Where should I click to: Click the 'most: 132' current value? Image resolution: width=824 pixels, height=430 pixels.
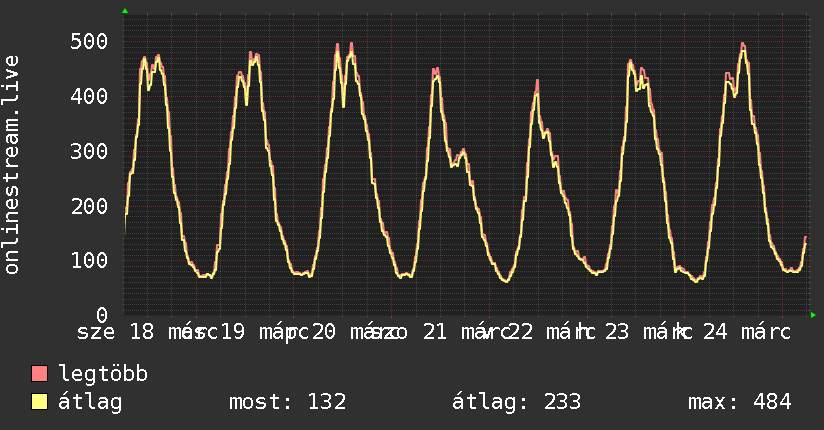pos(287,402)
